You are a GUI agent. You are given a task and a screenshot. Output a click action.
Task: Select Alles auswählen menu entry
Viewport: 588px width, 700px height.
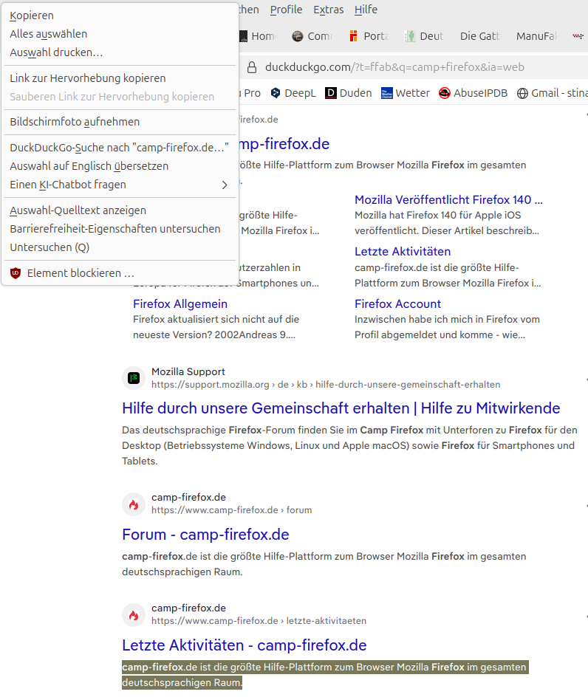[x=120, y=34]
